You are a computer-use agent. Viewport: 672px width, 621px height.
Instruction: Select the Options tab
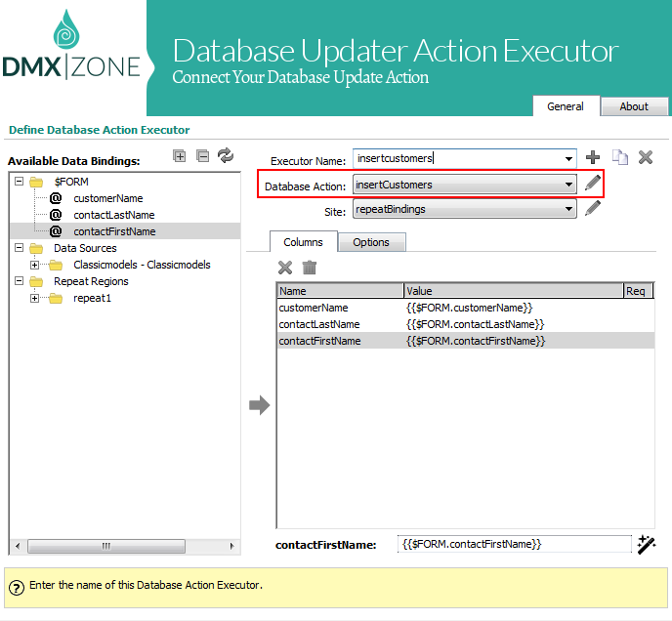[371, 242]
